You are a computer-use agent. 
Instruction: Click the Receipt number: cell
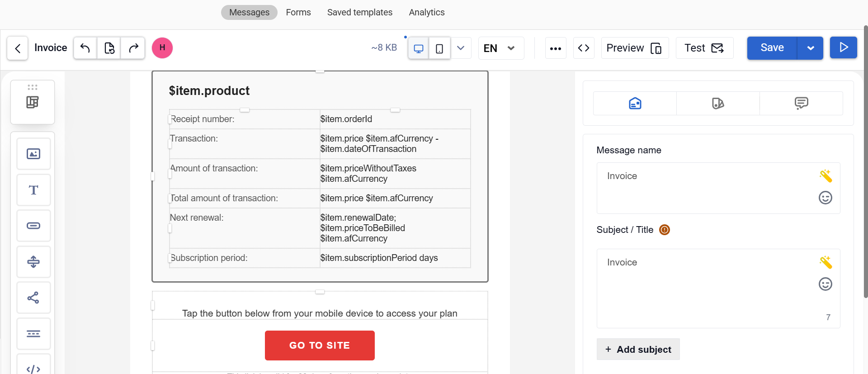click(245, 119)
